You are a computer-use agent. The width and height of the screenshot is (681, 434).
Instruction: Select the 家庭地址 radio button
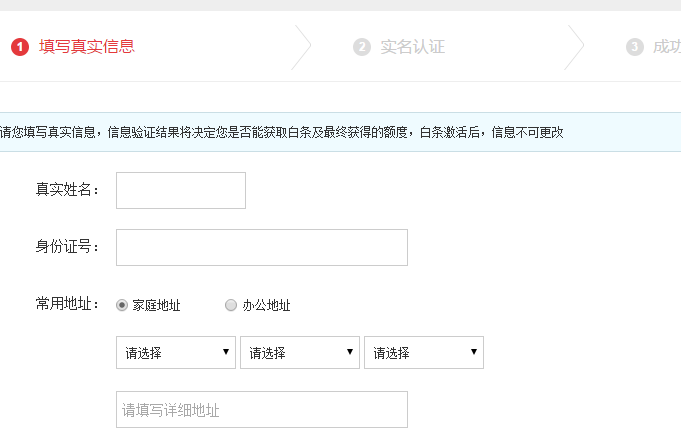coord(122,305)
